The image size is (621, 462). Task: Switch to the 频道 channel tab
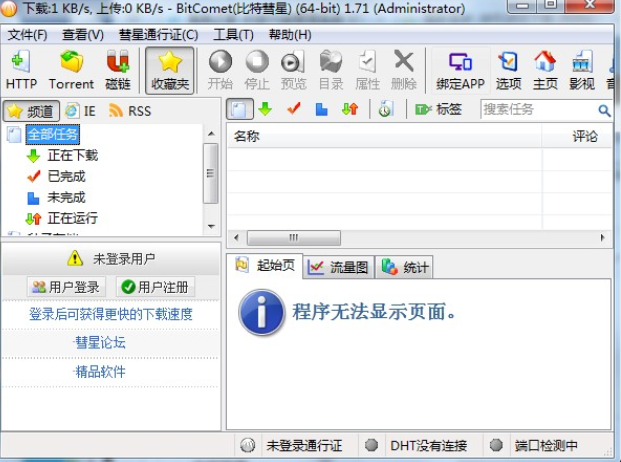31,111
